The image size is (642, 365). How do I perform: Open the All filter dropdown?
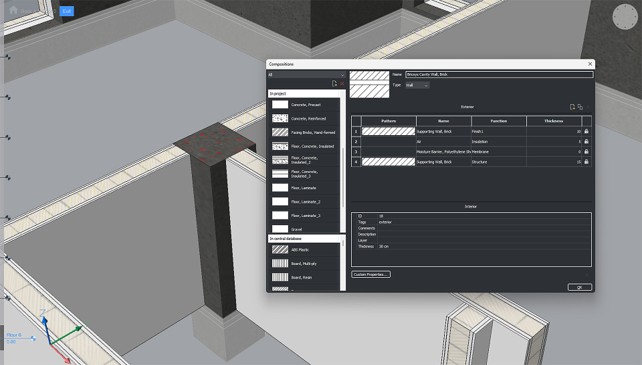pyautogui.click(x=306, y=75)
